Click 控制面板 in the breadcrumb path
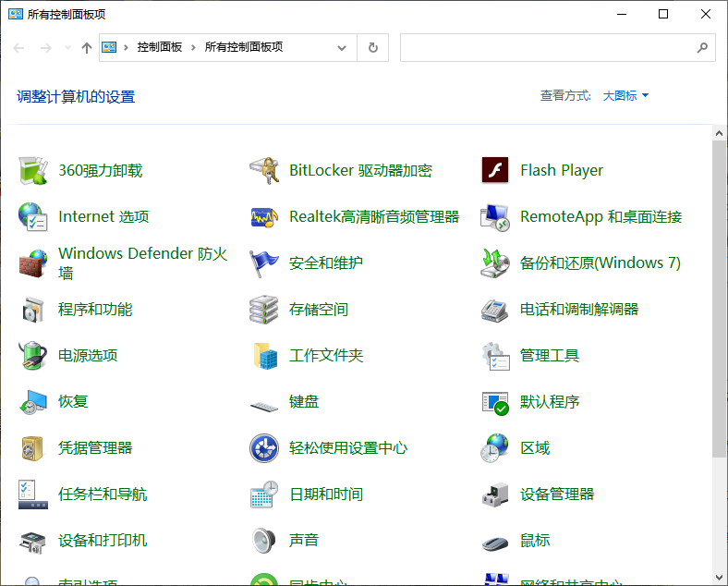Viewport: 728px width, 586px height. click(159, 47)
